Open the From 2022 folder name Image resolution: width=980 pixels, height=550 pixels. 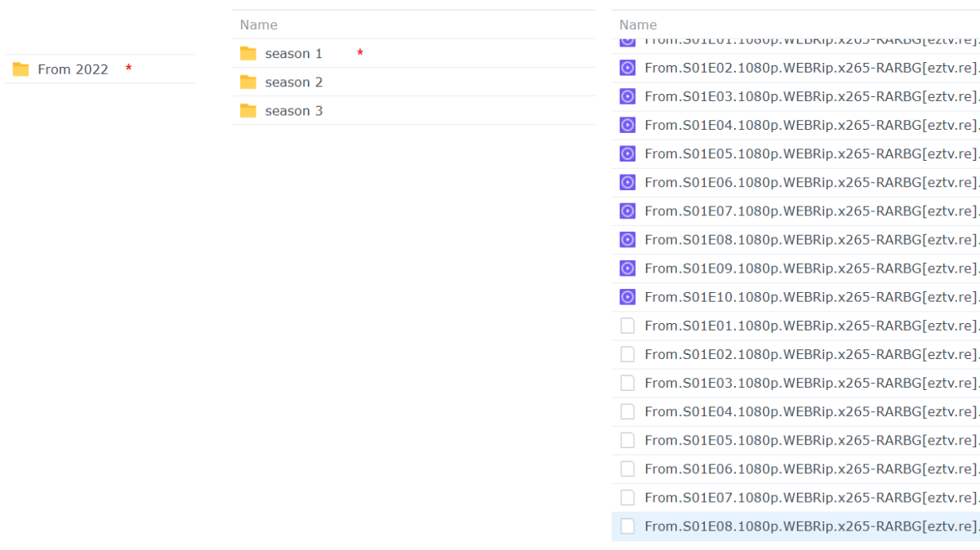[73, 69]
